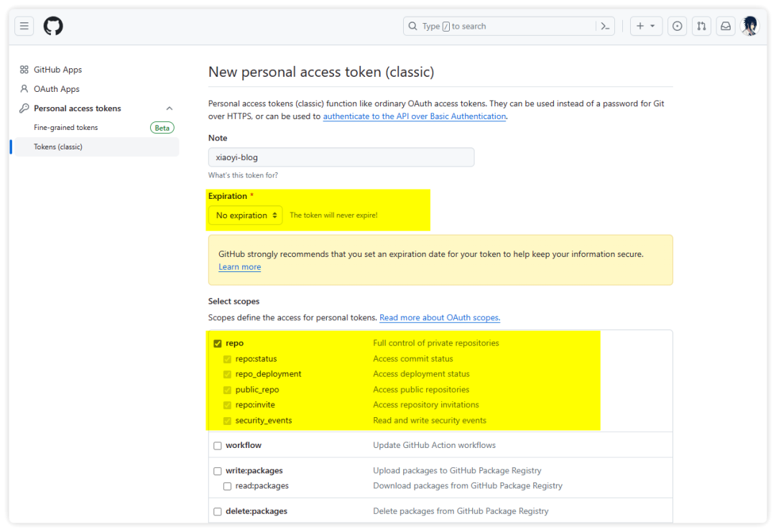Go to GitHub Apps settings
776x532 pixels.
[57, 70]
